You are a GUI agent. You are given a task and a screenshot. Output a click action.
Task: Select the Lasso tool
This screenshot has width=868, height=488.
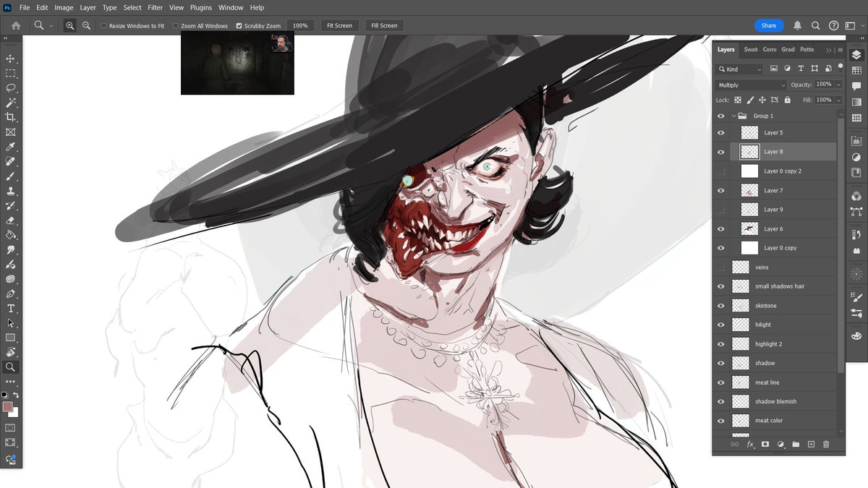pos(10,88)
